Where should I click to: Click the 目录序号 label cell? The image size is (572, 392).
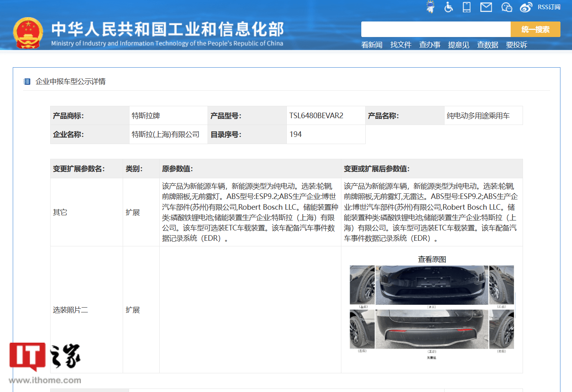pyautogui.click(x=247, y=135)
